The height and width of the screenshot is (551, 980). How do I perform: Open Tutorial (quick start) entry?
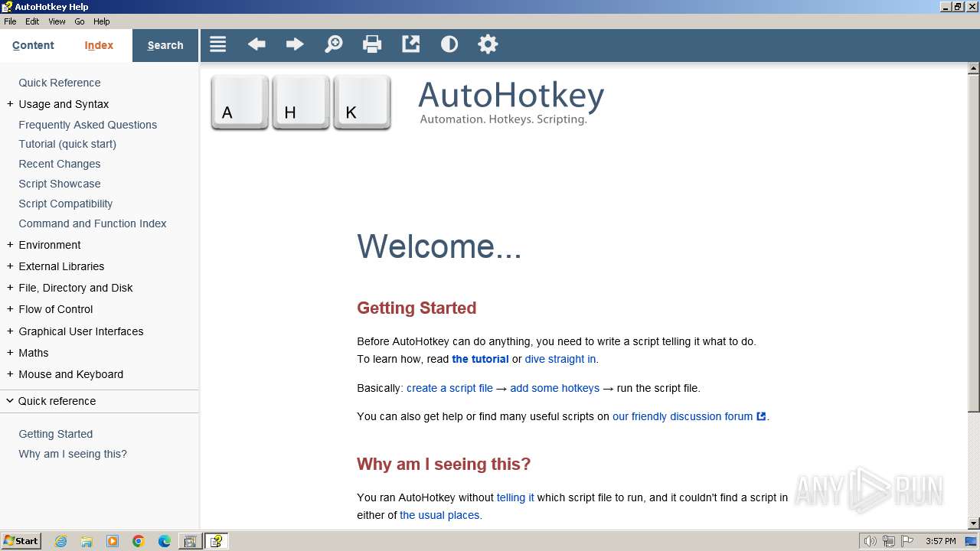tap(67, 144)
